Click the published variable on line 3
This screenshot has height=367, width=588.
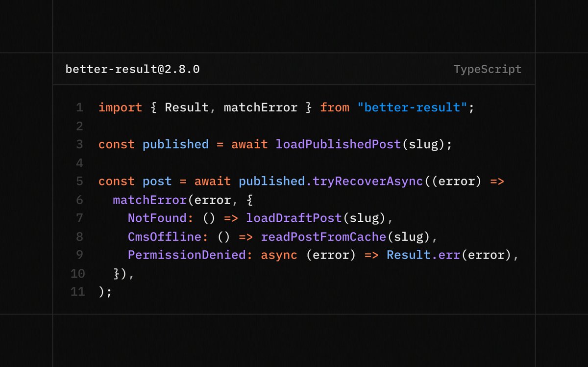pos(175,144)
